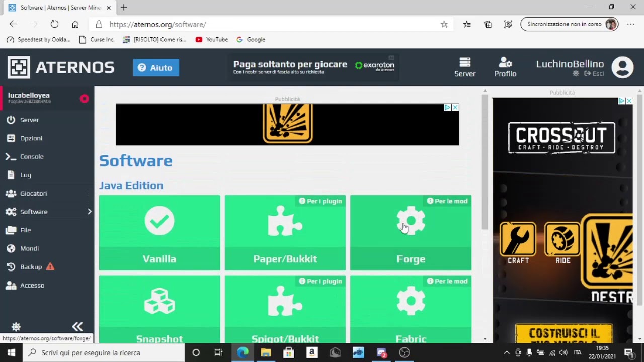Open Giocatori players list

click(x=33, y=193)
